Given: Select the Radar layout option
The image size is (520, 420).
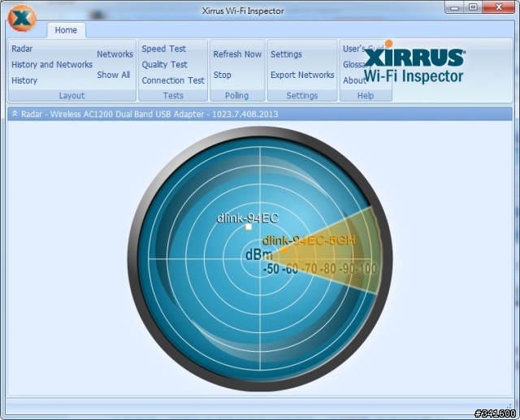Looking at the screenshot, I should tap(22, 49).
